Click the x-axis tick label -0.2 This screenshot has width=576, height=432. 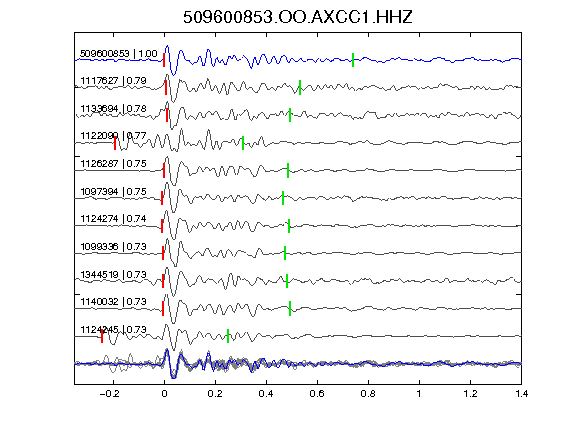pyautogui.click(x=109, y=394)
